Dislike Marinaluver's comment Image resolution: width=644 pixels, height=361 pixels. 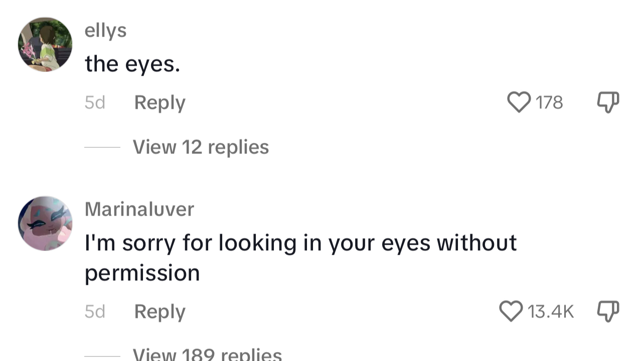pyautogui.click(x=608, y=311)
